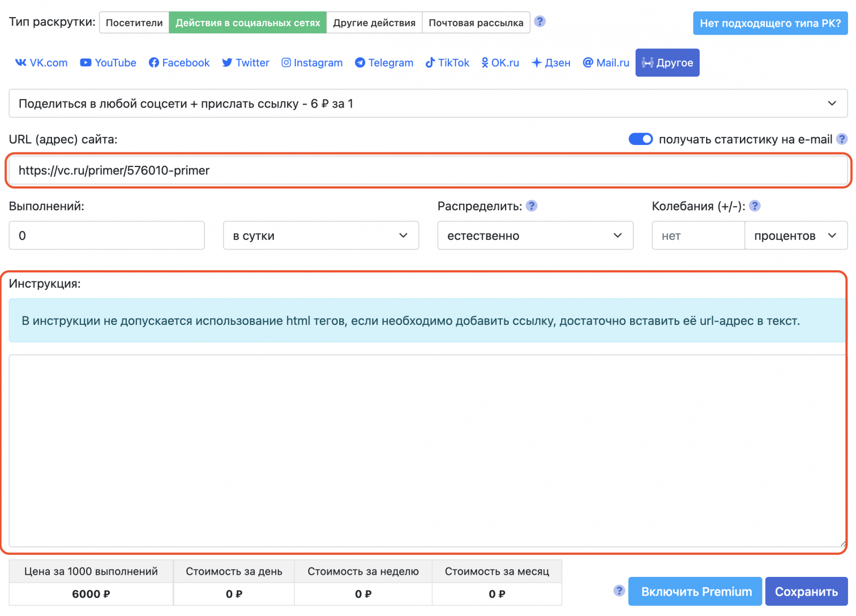Screen dimensions: 856x616
Task: Select YouTube as promotion platform
Action: coord(108,63)
